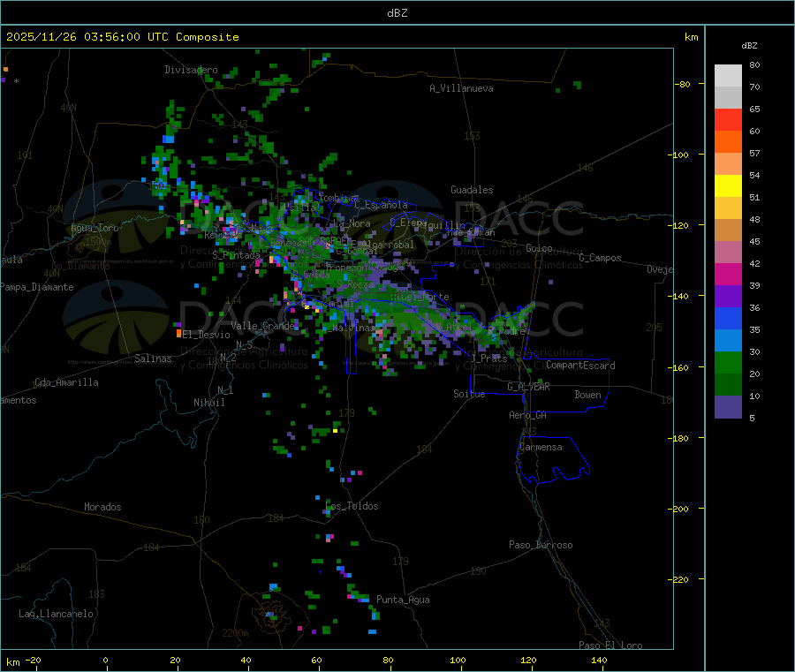Click the Nihuil map label
The image size is (795, 672).
point(208,403)
